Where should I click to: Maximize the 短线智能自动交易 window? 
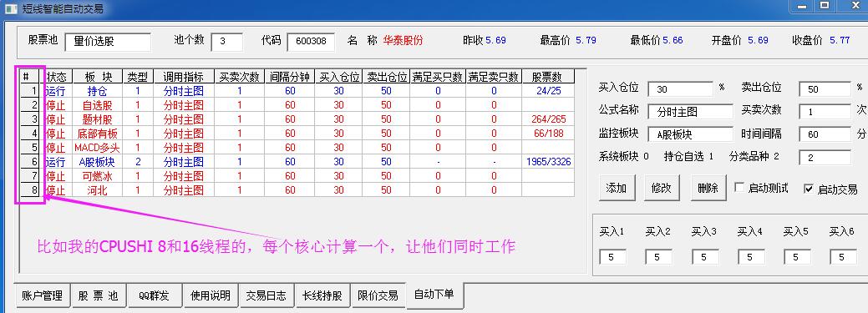click(x=825, y=6)
